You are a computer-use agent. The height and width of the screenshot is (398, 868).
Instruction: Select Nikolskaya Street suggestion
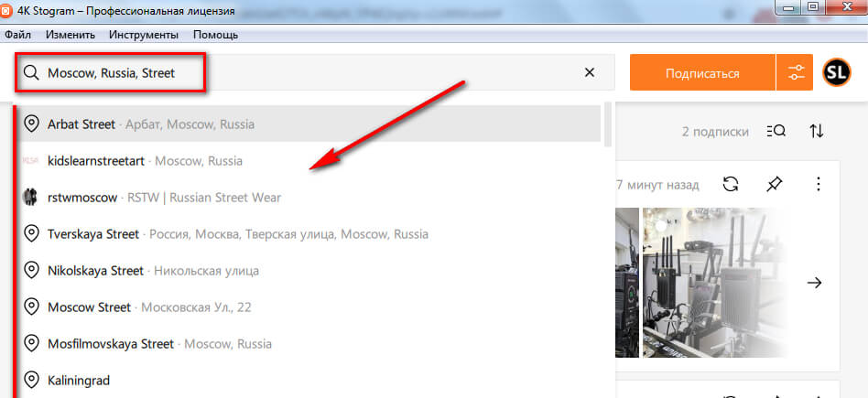coord(310,270)
